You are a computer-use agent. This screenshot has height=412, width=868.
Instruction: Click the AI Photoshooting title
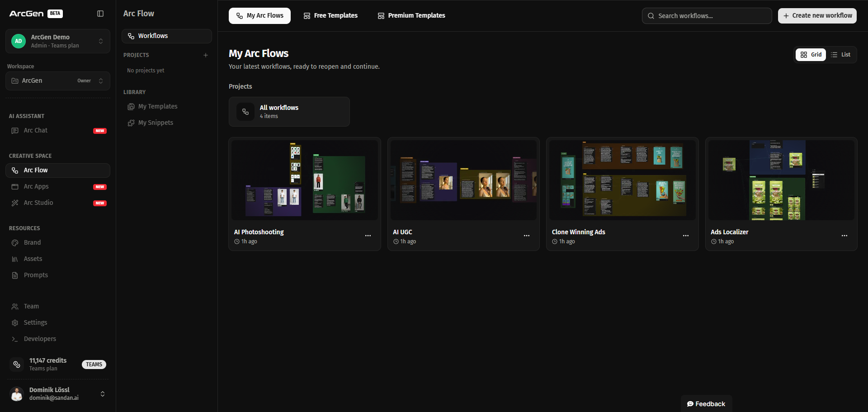[259, 232]
